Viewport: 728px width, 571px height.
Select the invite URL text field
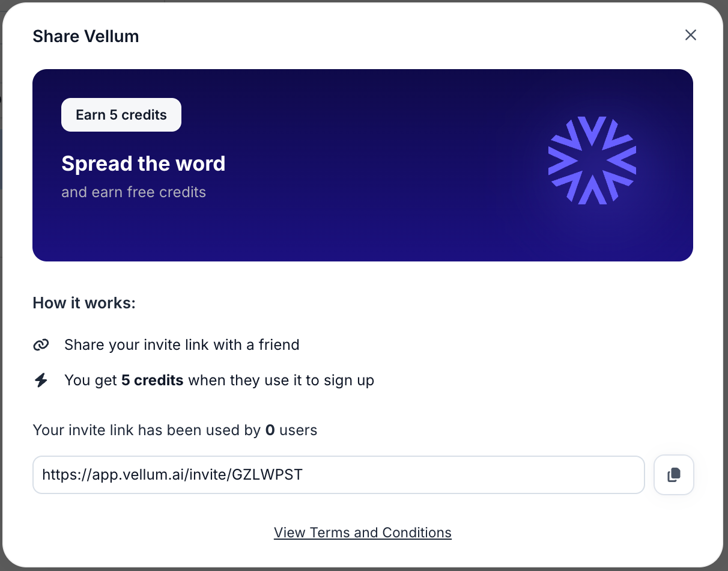coord(338,475)
